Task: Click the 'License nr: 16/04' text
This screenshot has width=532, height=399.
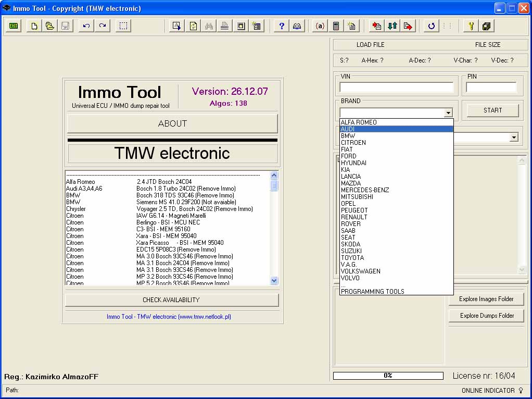Action: pyautogui.click(x=484, y=376)
